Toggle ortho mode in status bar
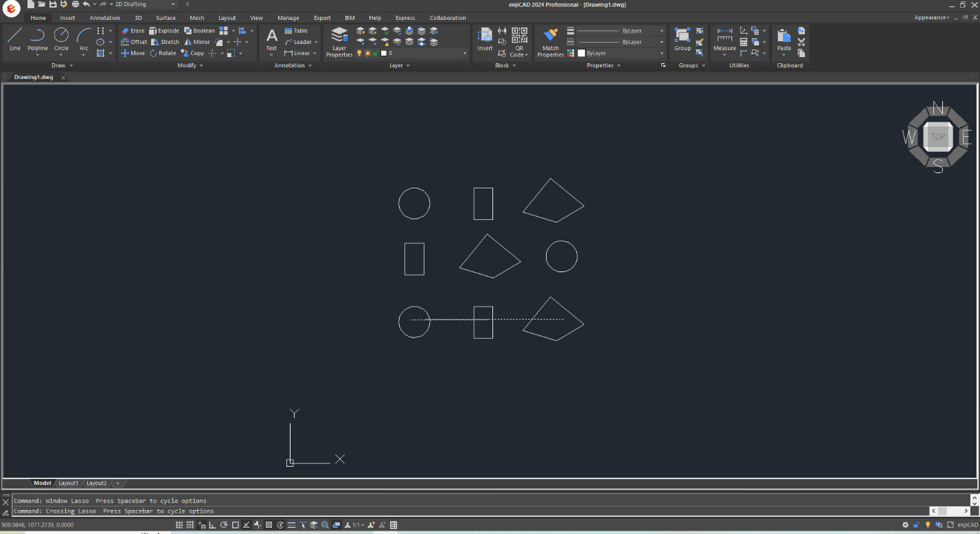 tap(212, 525)
